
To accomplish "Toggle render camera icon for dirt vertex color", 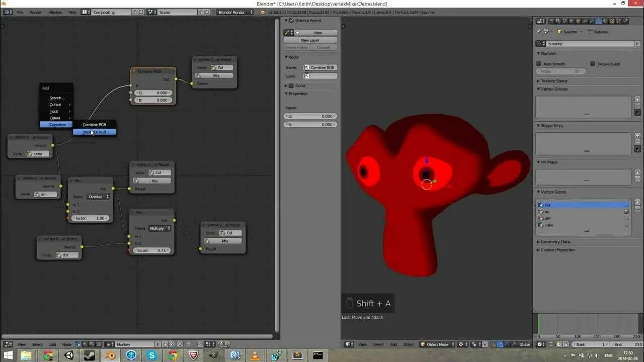I will [626, 218].
